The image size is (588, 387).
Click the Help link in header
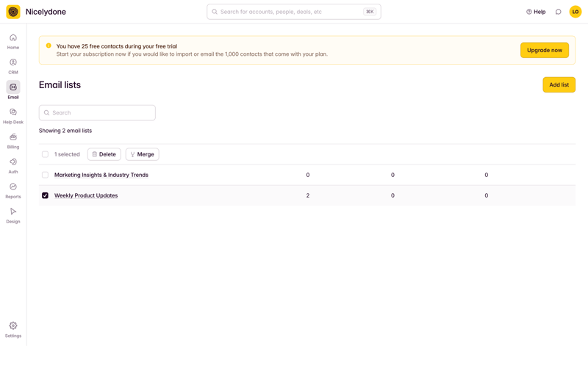click(x=536, y=12)
